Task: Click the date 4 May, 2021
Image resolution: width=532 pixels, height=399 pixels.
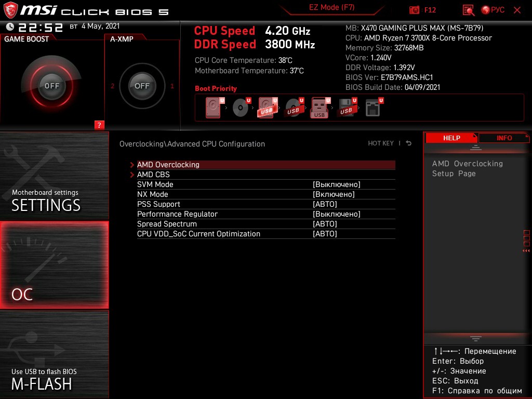Action: (x=100, y=26)
